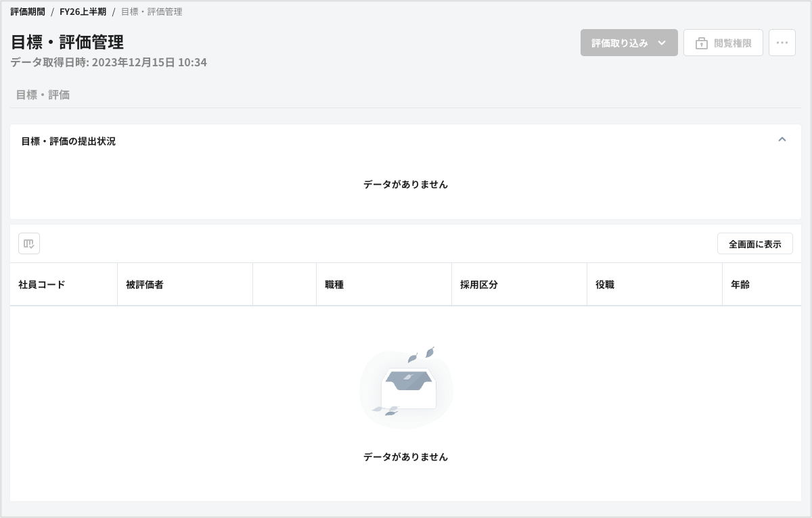Image resolution: width=812 pixels, height=518 pixels.
Task: Switch to the 目標・評価 tab
Action: coord(42,95)
